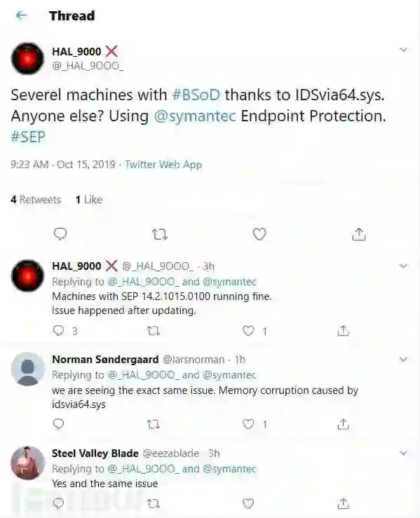420x518 pixels.
Task: Like Norman Søndergaard's reply
Action: click(248, 424)
